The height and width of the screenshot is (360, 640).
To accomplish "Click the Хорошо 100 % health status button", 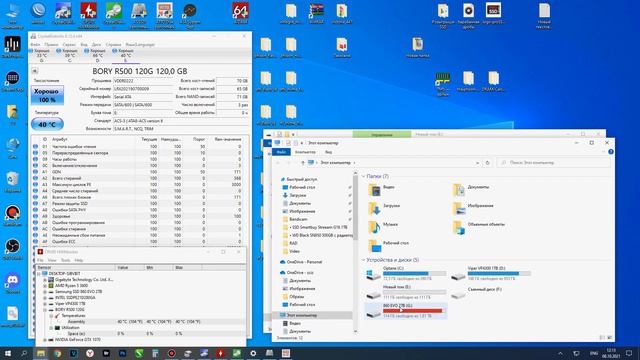I will coord(47,96).
